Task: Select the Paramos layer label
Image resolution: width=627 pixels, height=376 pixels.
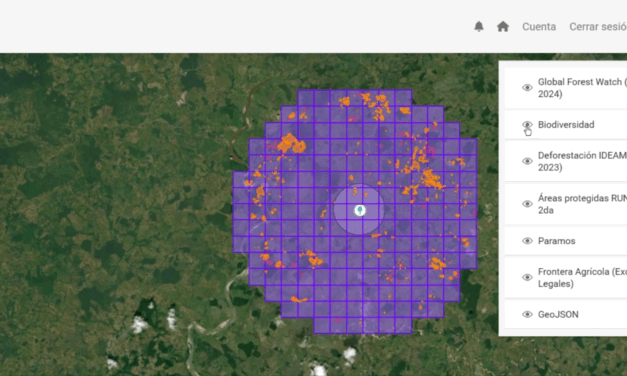Action: 557,241
